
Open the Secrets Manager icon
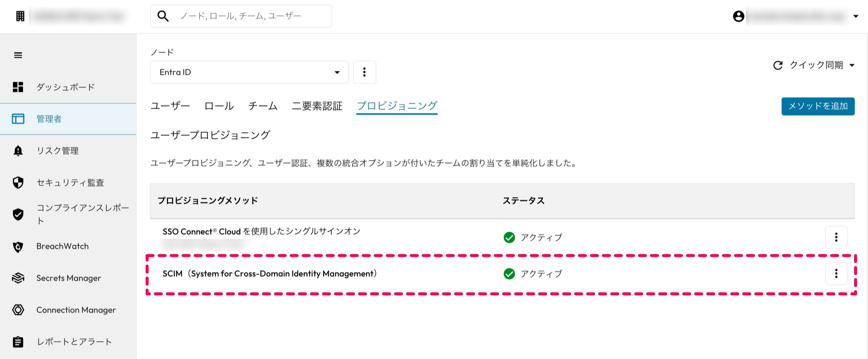click(x=18, y=278)
